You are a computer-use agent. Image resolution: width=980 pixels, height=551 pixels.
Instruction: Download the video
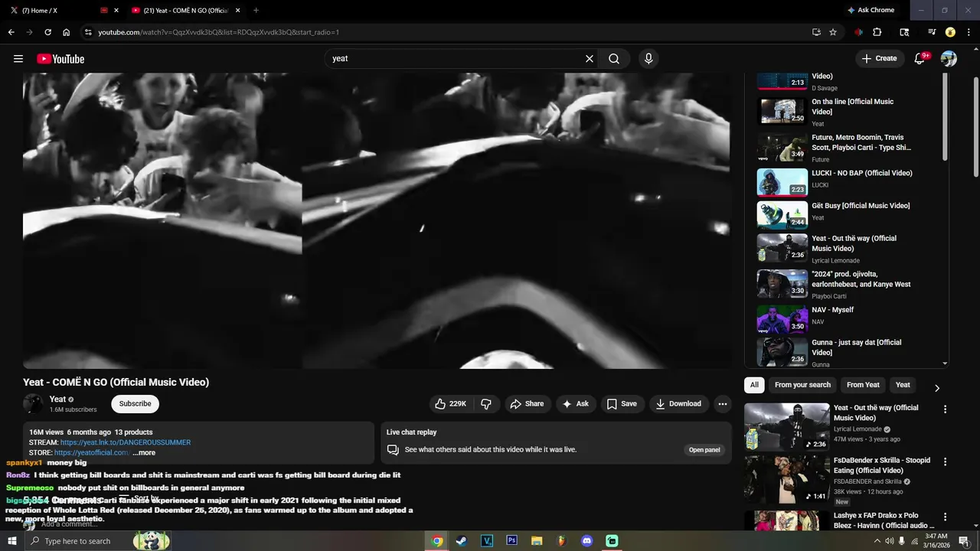click(x=678, y=404)
